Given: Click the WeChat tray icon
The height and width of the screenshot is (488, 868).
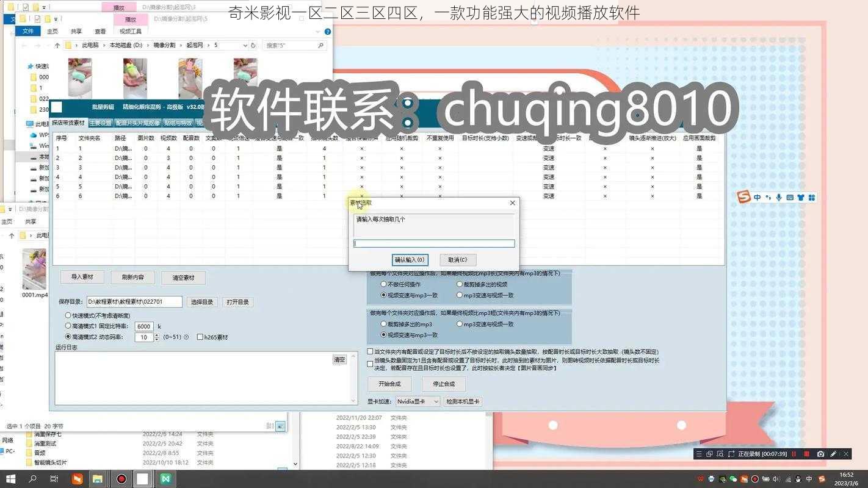Looking at the screenshot, I should [734, 479].
